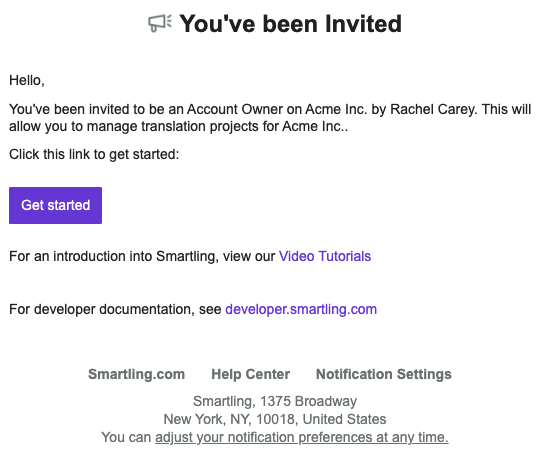Click the megaphone icon beside the heading

(160, 23)
